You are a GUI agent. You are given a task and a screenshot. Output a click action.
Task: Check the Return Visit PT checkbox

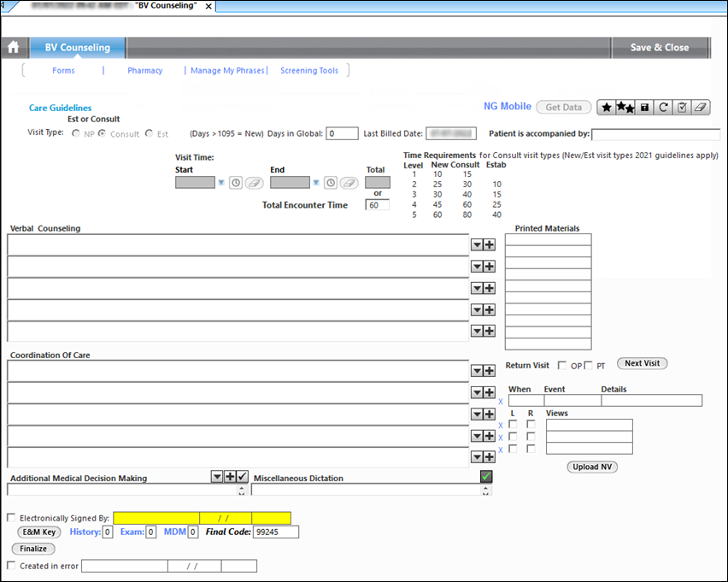[x=588, y=366]
